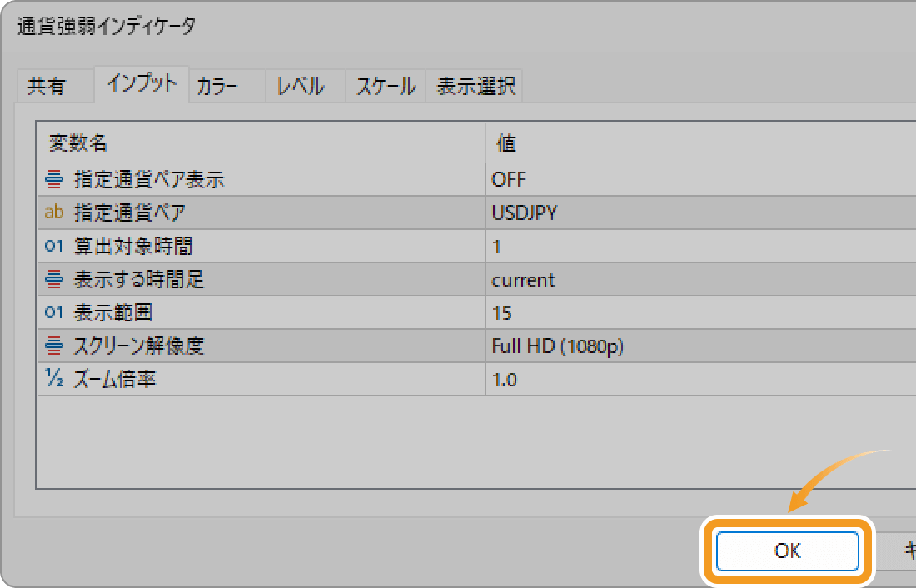Screen dimensions: 916x588
Task: Click the enum icon beside 指定通貨ペア表示
Action: pos(54,179)
